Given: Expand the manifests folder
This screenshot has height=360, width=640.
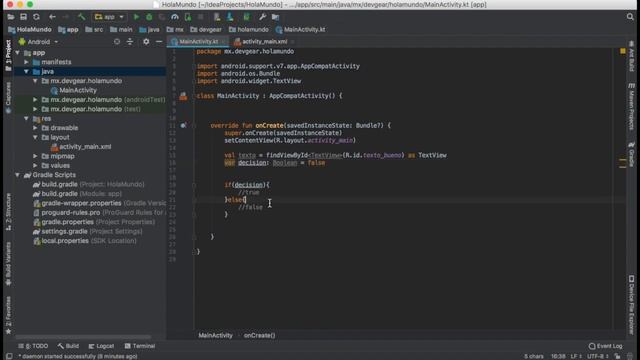Looking at the screenshot, I should (27, 62).
